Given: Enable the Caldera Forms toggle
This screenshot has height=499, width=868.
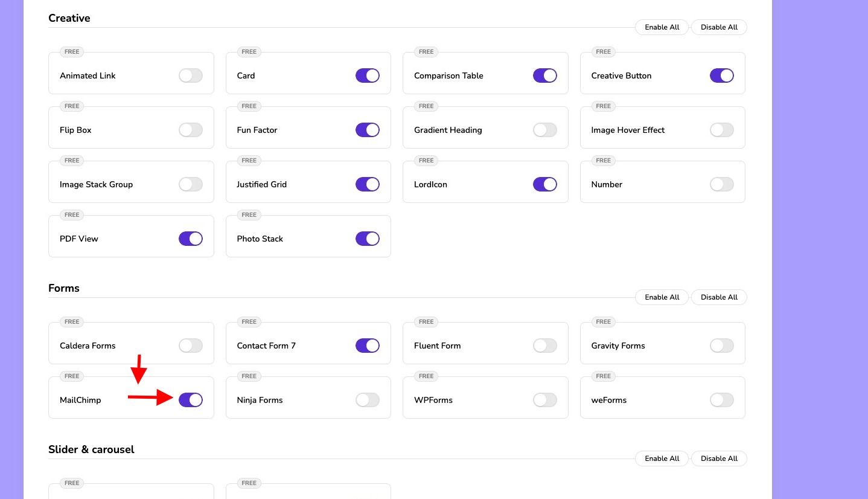Looking at the screenshot, I should [191, 346].
